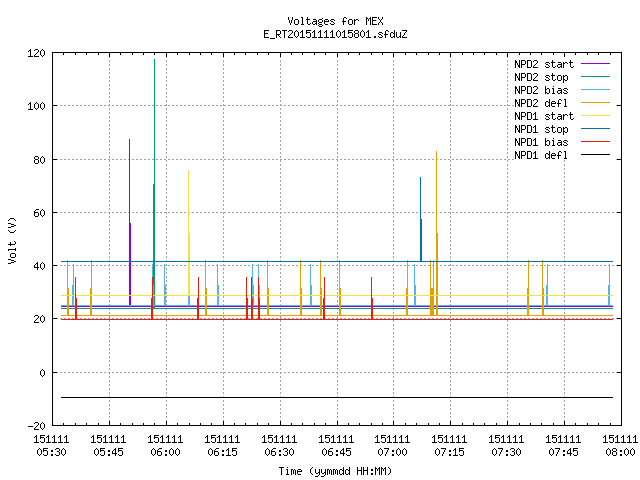Select the 'NPD2 defl' legend label
The height and width of the screenshot is (480, 640).
pyautogui.click(x=541, y=103)
